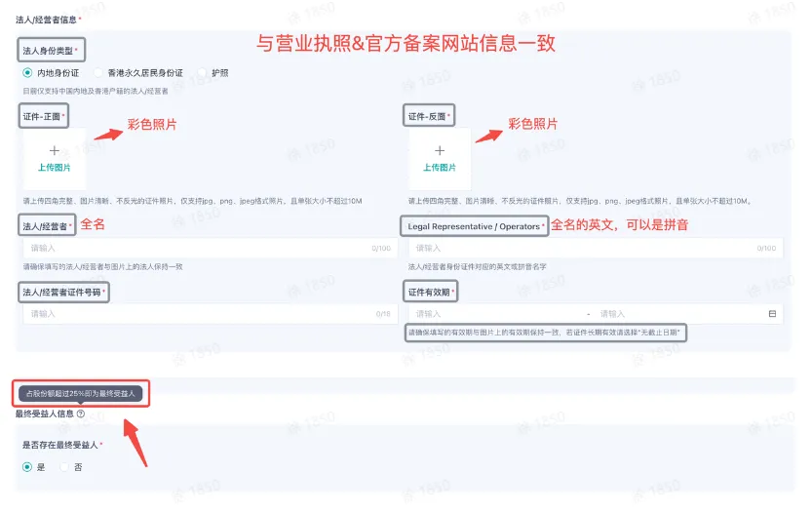812x512 pixels.
Task: Click the plus icon under 证件-正面
Action: [x=55, y=150]
